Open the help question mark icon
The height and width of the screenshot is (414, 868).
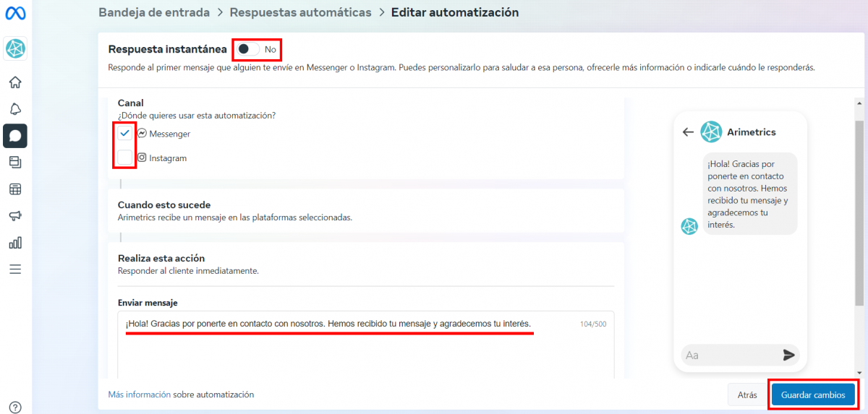click(15, 407)
